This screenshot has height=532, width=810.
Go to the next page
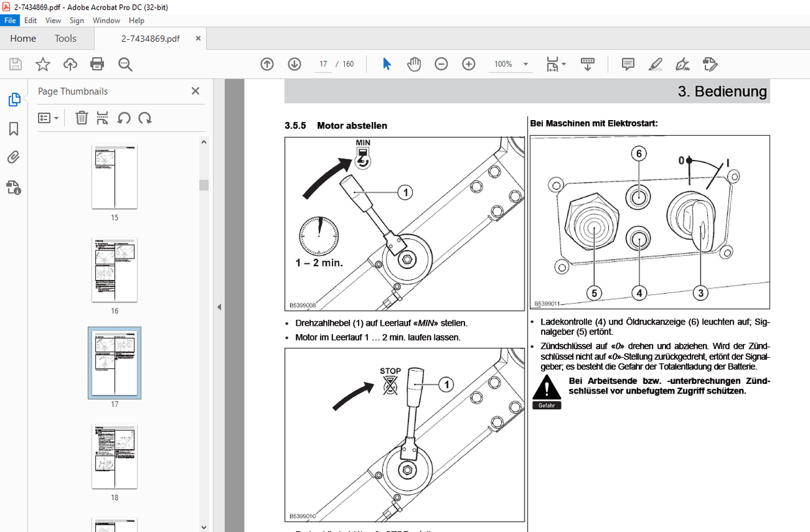[x=294, y=64]
